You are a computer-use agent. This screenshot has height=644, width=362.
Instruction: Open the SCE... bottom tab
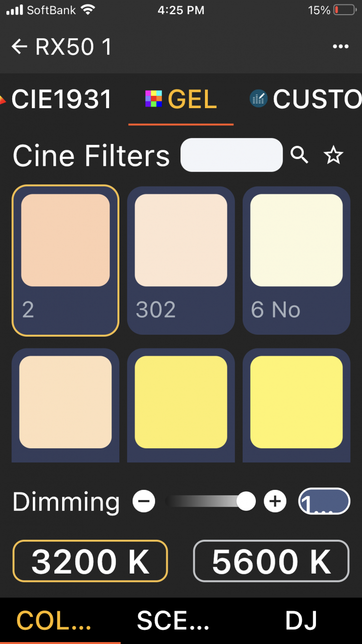click(x=173, y=621)
